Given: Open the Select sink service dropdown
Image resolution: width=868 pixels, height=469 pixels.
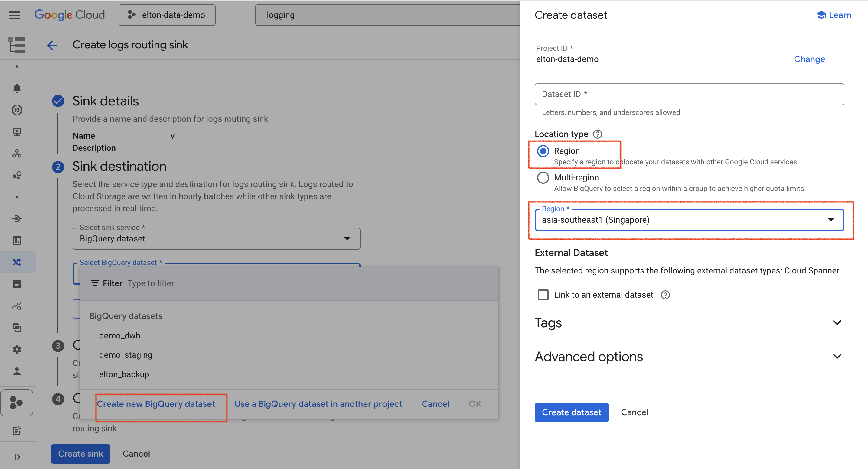Looking at the screenshot, I should 216,239.
